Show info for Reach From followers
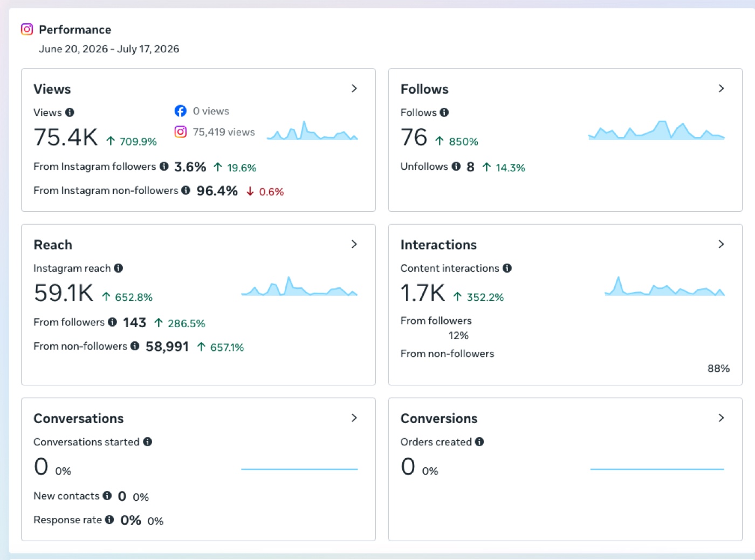 (x=112, y=322)
